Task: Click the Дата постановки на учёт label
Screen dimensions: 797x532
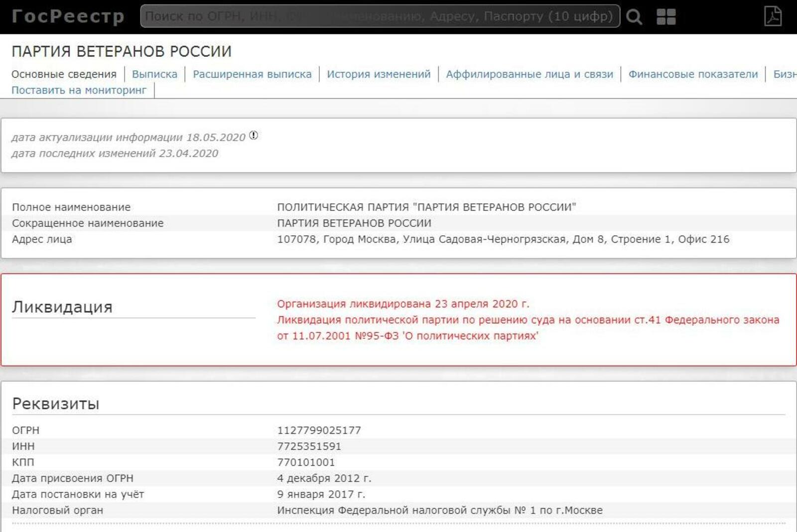Action: tap(78, 494)
